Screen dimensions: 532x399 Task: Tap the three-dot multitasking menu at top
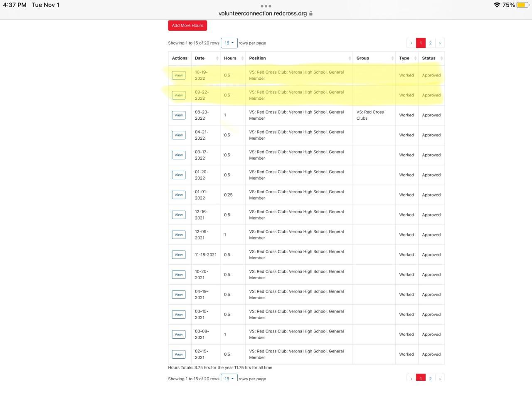pos(266,6)
